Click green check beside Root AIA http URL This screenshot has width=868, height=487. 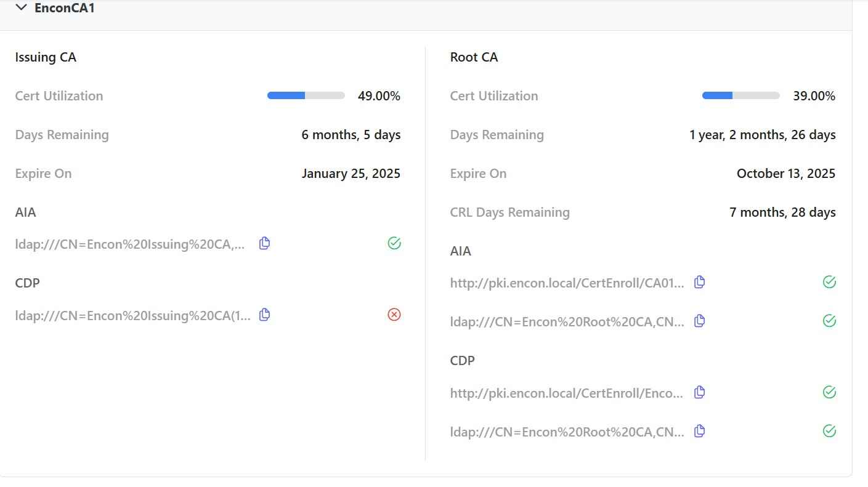coord(829,282)
